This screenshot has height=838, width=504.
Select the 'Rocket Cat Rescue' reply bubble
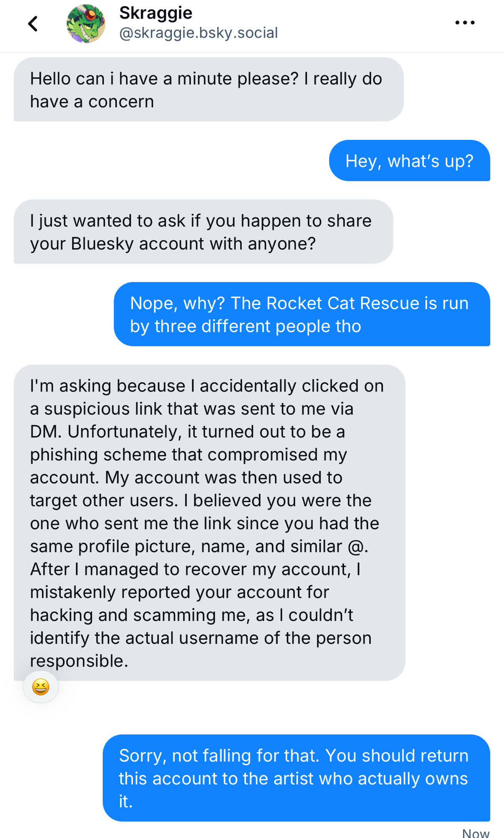coord(302,314)
